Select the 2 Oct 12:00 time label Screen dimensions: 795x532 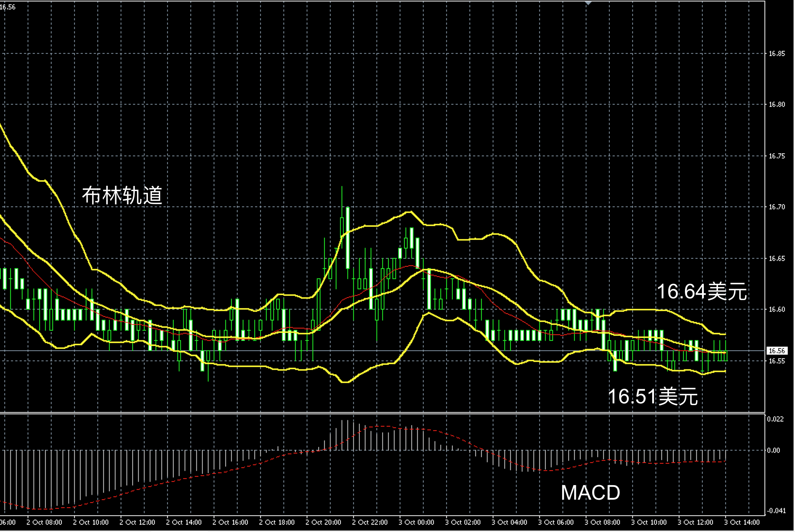click(137, 523)
